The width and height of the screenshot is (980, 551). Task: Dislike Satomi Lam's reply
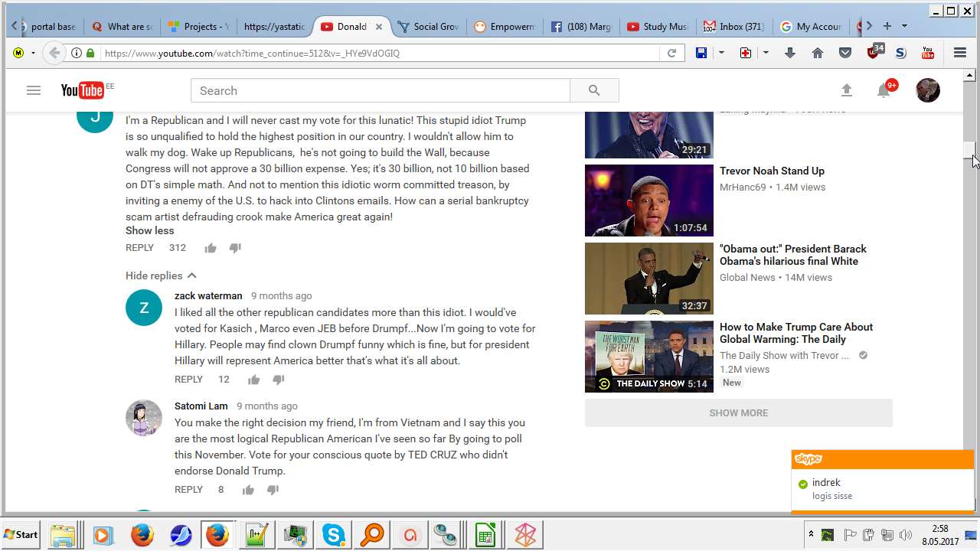pos(273,490)
